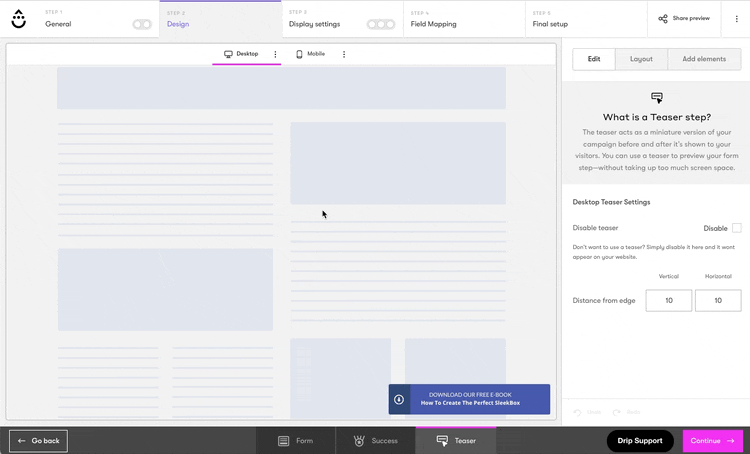Click the Disable teaser label
The width and height of the screenshot is (750, 454).
[595, 228]
